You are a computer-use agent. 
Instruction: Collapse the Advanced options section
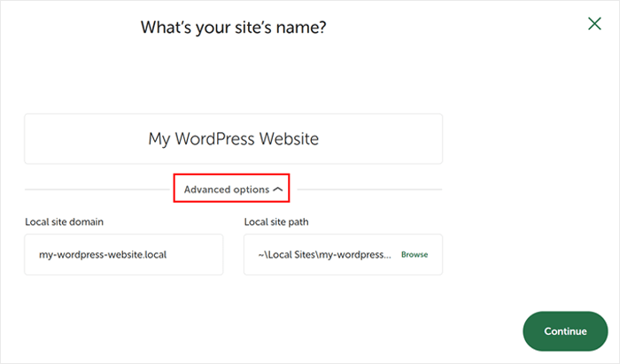pos(232,189)
